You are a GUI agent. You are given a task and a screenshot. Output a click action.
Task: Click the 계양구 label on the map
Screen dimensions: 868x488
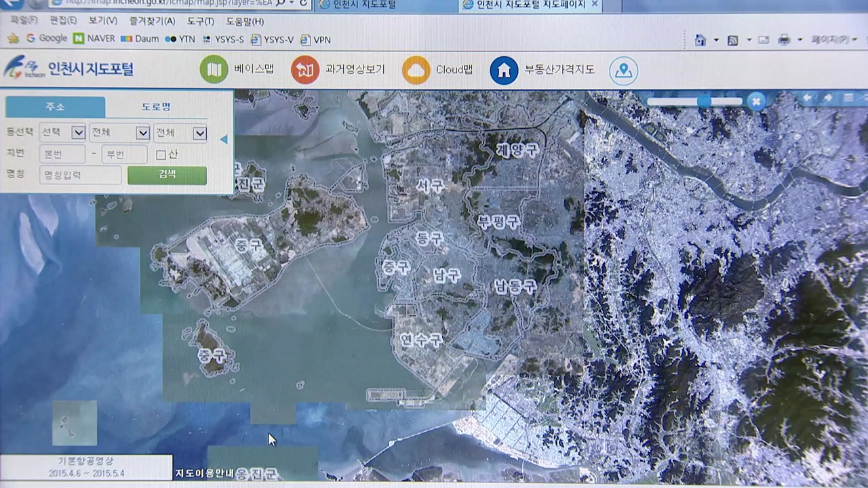pos(517,150)
